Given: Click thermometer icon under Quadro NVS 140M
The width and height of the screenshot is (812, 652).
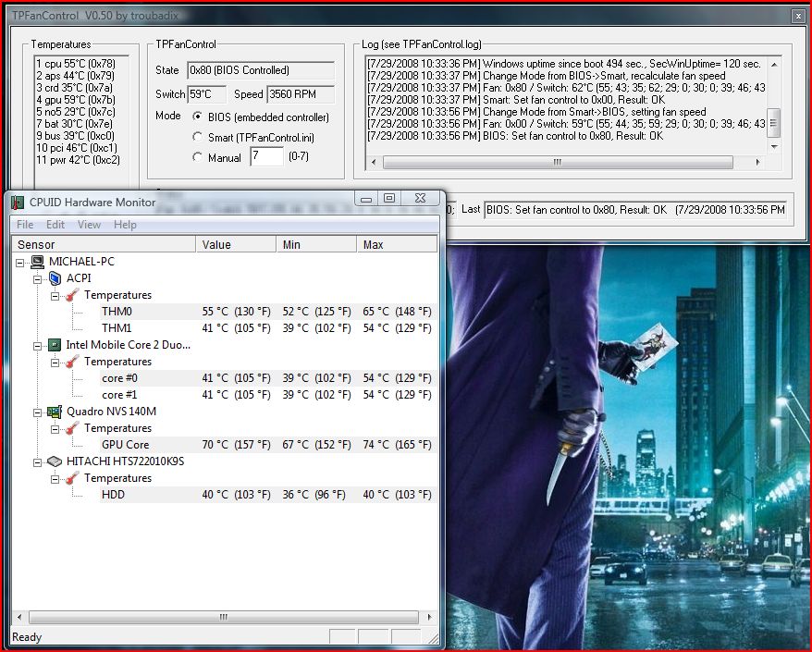Looking at the screenshot, I should [x=72, y=428].
